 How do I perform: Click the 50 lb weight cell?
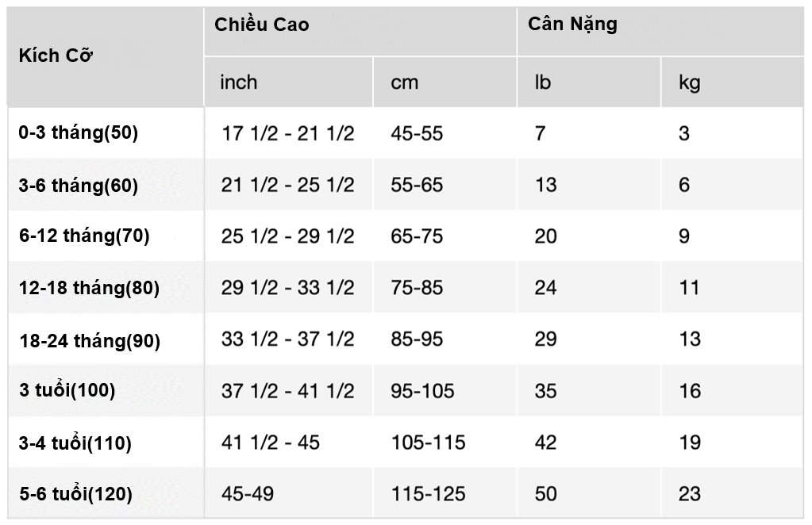[x=545, y=494]
